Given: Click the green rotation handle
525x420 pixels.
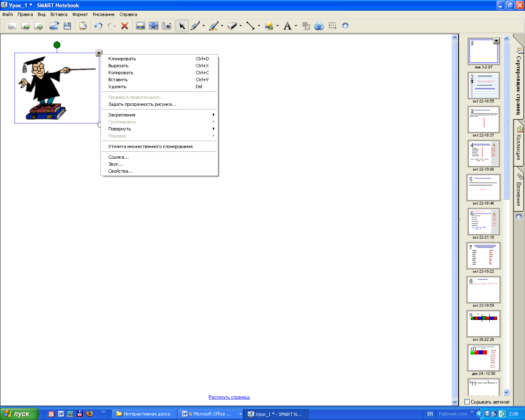Looking at the screenshot, I should point(57,45).
